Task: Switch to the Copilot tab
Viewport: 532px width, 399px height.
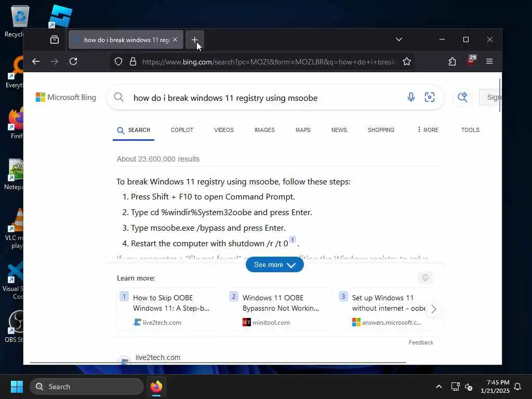Action: coord(182,130)
